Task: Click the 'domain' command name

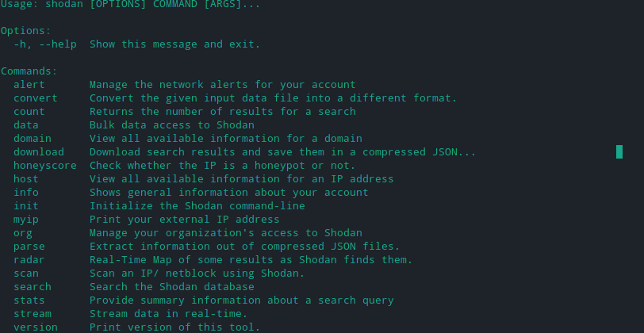Action: click(x=33, y=139)
